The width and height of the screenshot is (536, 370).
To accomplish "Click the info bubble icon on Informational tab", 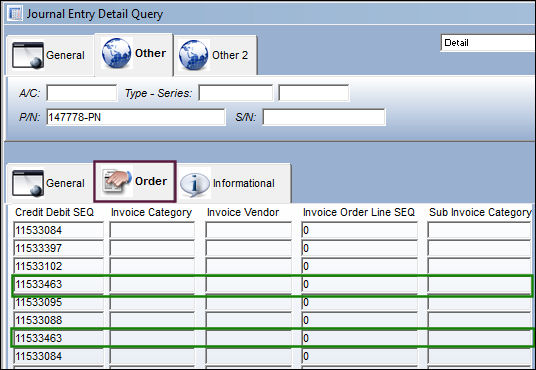I will [x=195, y=184].
